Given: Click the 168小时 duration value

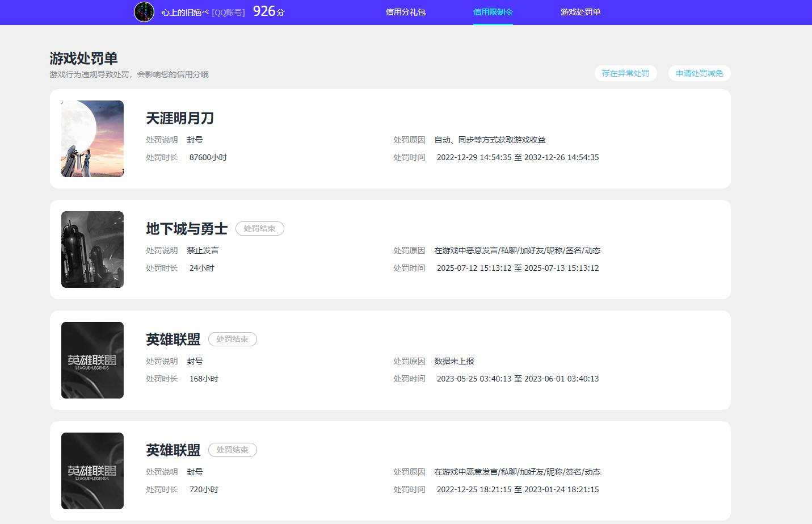Looking at the screenshot, I should [204, 379].
